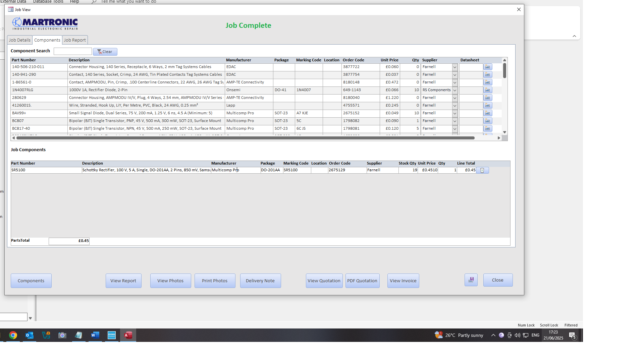Viewport: 644px width, 362px height.
Task: Open datasheet icon for 1N4007RLG row
Action: 488,90
